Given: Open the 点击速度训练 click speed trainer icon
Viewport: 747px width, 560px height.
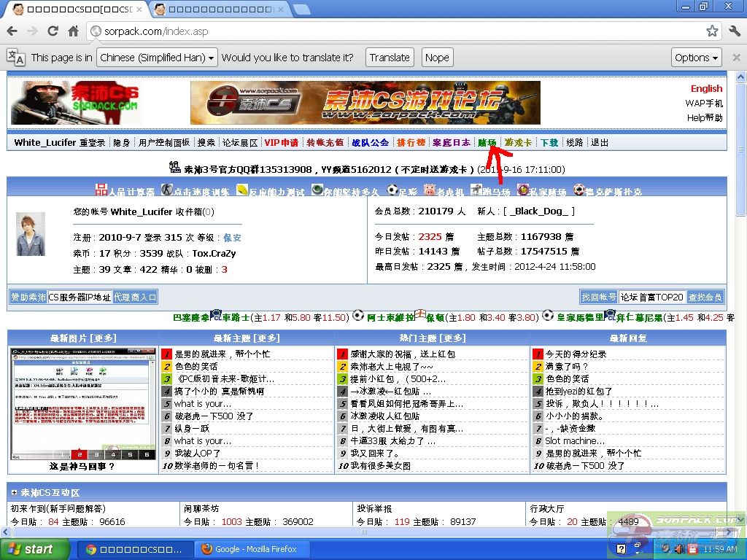Looking at the screenshot, I should (x=167, y=191).
